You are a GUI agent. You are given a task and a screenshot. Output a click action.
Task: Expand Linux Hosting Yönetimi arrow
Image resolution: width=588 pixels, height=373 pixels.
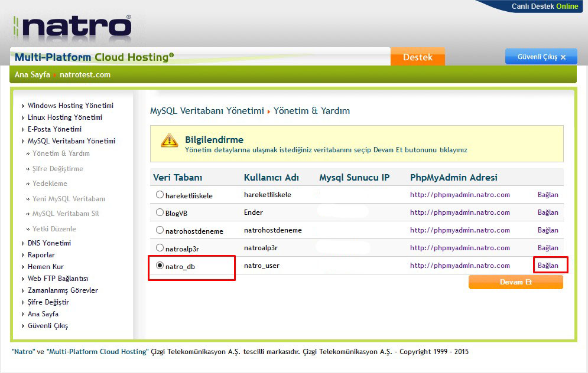23,117
